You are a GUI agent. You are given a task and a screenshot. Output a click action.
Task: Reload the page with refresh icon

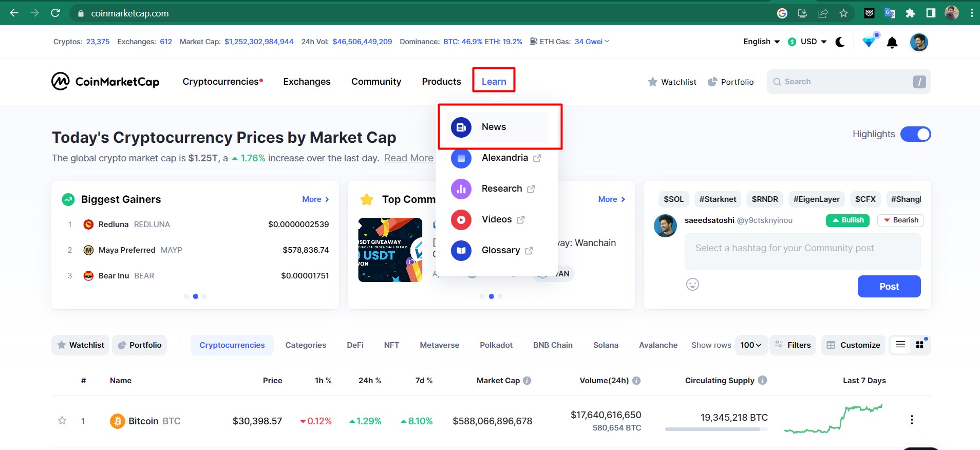coord(55,13)
